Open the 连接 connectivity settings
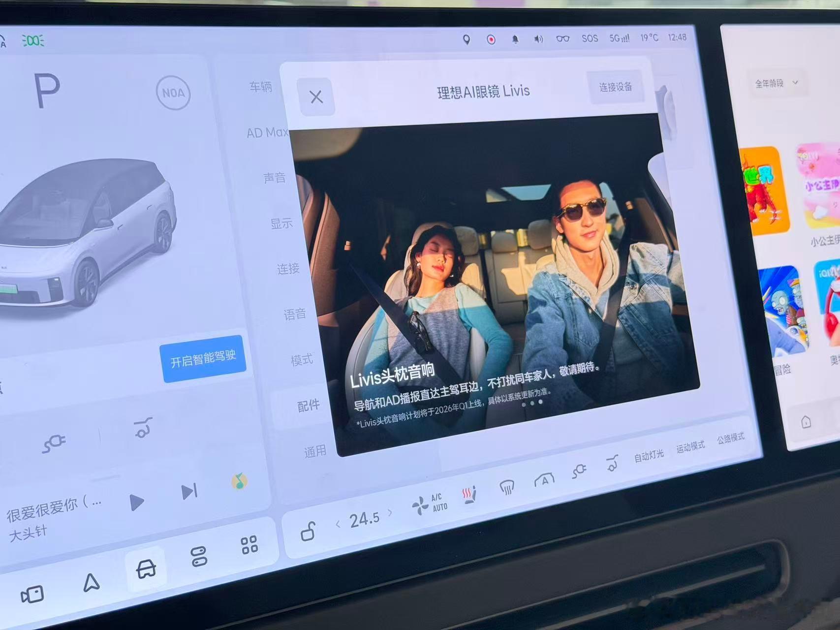The image size is (840, 630). click(288, 269)
